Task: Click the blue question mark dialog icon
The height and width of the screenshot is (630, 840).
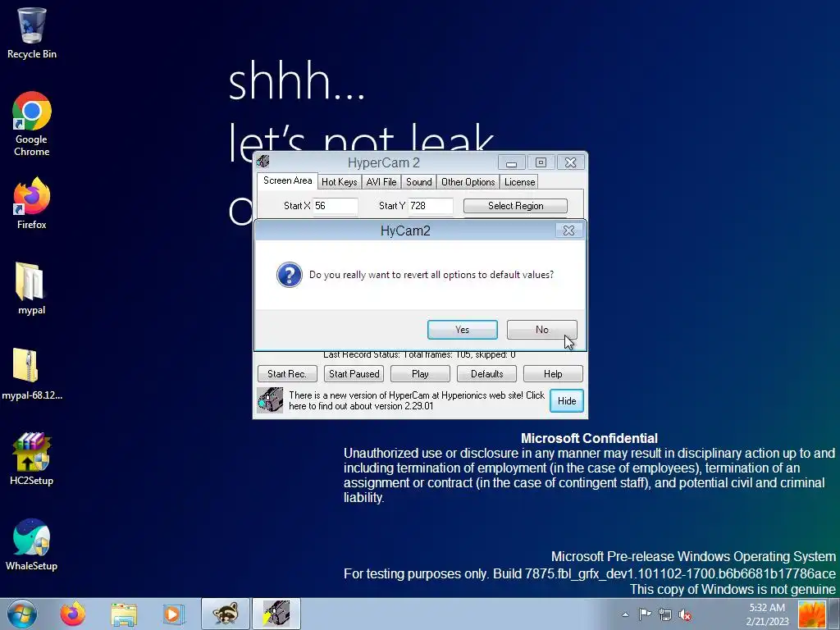Action: [x=290, y=275]
